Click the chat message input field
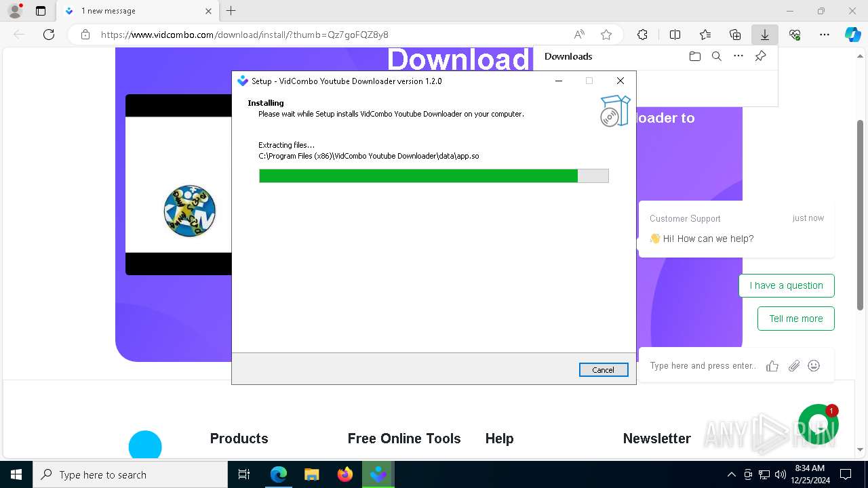The height and width of the screenshot is (488, 868). pyautogui.click(x=703, y=366)
